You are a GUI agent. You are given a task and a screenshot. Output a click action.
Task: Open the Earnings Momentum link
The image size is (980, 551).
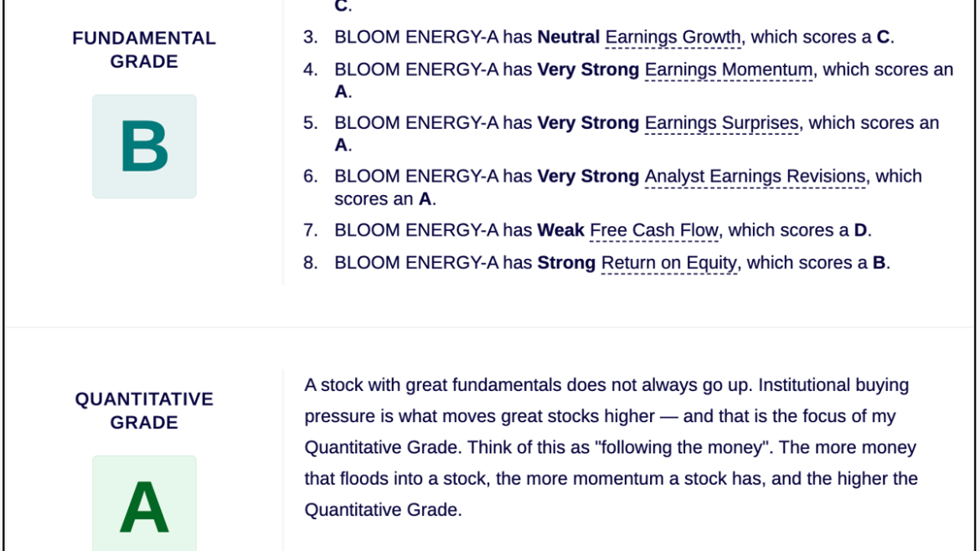click(x=728, y=70)
